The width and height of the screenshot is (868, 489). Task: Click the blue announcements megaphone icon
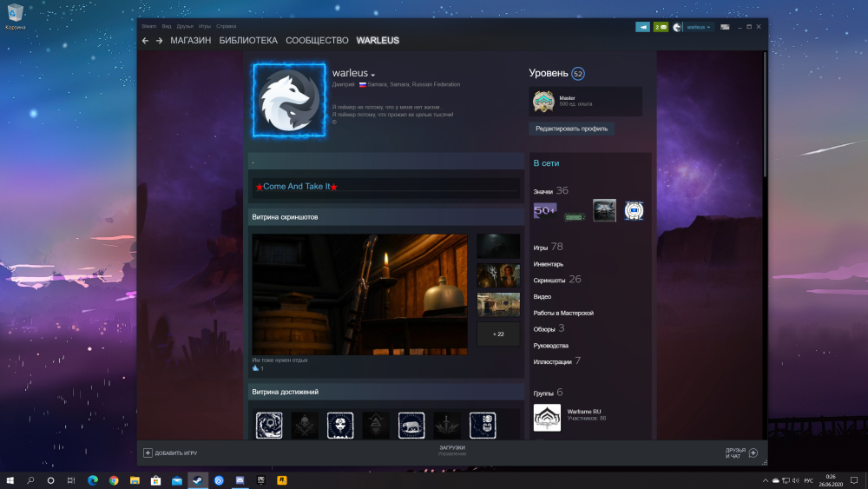[642, 27]
